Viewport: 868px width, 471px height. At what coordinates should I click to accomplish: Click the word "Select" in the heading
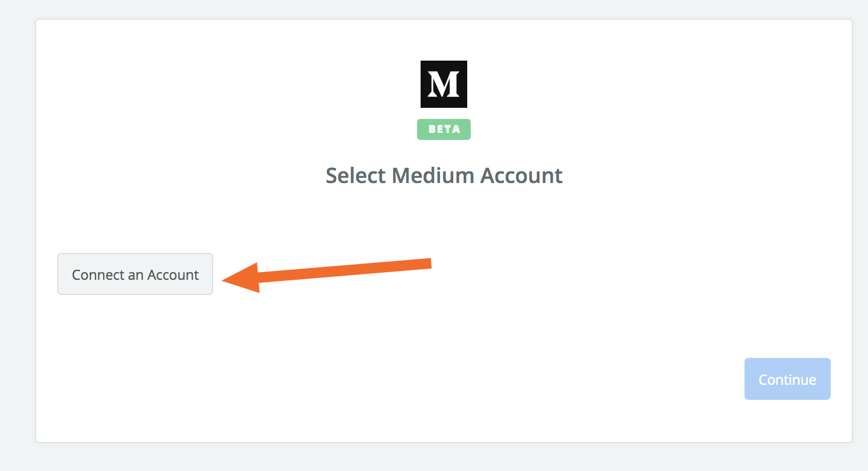pos(355,175)
